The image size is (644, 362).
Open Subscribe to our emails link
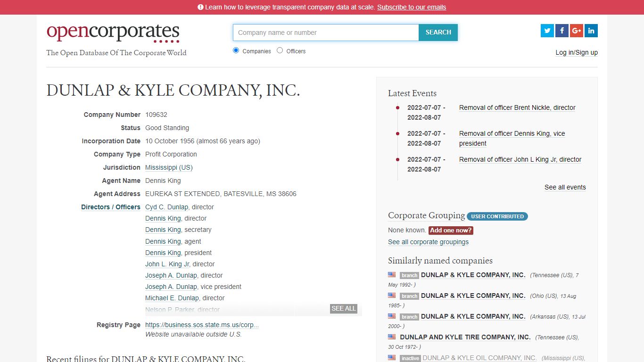pos(412,7)
